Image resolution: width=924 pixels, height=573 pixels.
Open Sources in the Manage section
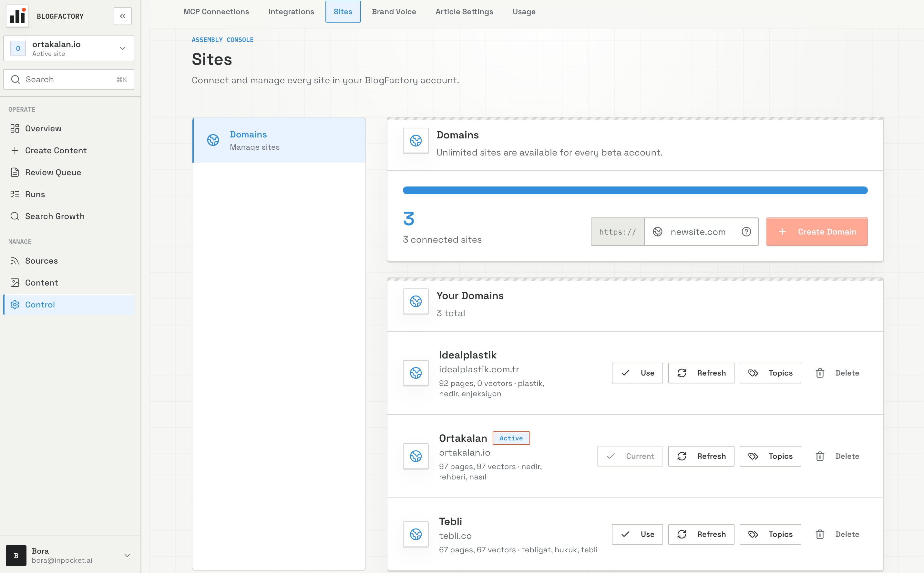[x=69, y=261]
